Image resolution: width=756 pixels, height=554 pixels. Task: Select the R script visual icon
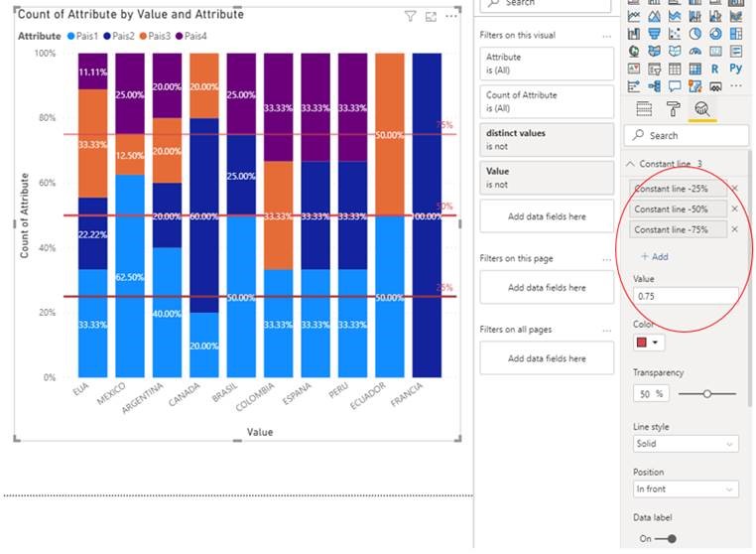(715, 69)
